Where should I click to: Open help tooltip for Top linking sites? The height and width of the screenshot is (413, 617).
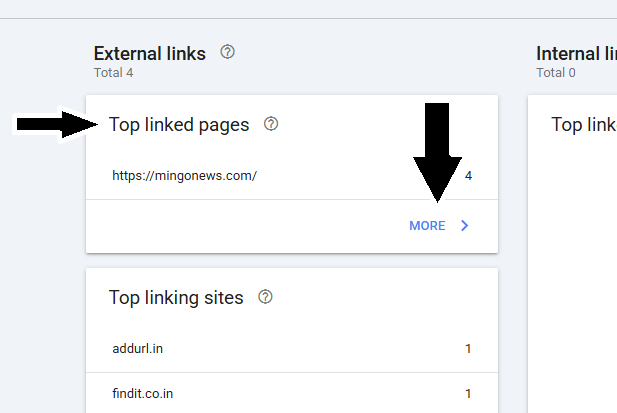coord(265,297)
